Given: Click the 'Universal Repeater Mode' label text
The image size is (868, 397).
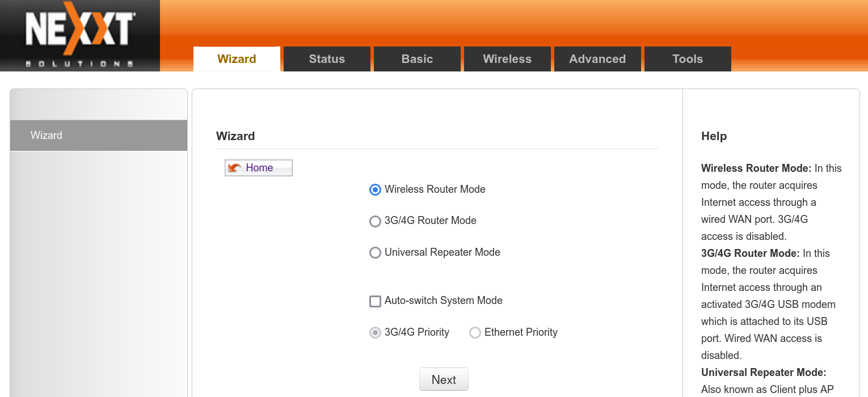Looking at the screenshot, I should pos(442,252).
